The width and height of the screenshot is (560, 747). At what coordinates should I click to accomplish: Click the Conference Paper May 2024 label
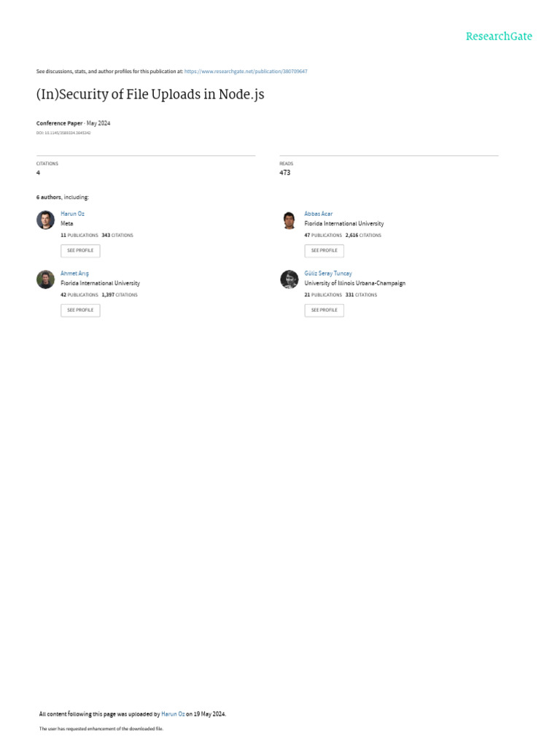tap(74, 123)
